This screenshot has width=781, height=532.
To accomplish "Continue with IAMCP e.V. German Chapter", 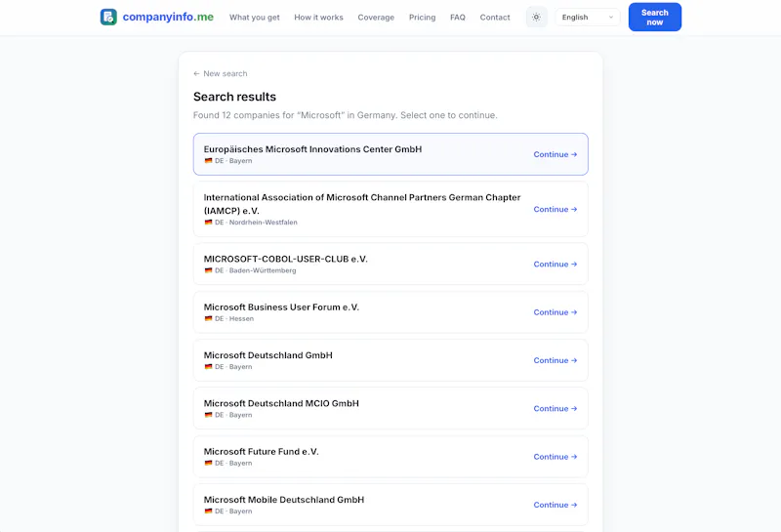I will pos(555,209).
